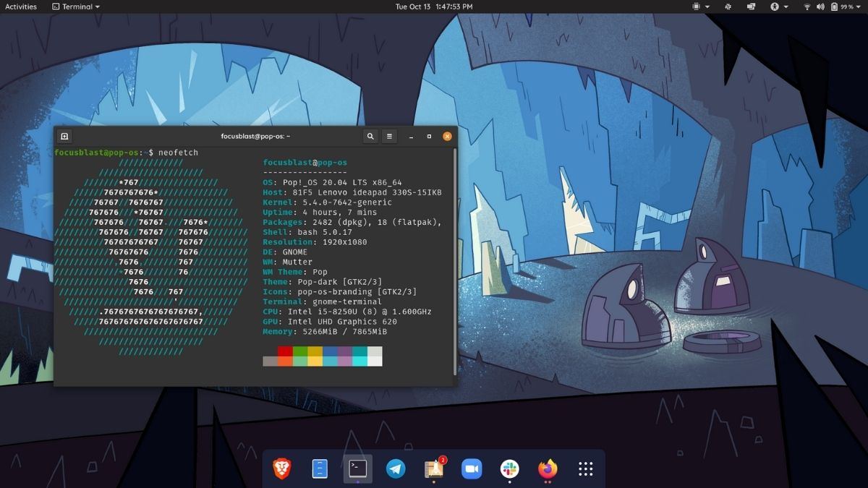Open Slack from the dock

pos(509,469)
